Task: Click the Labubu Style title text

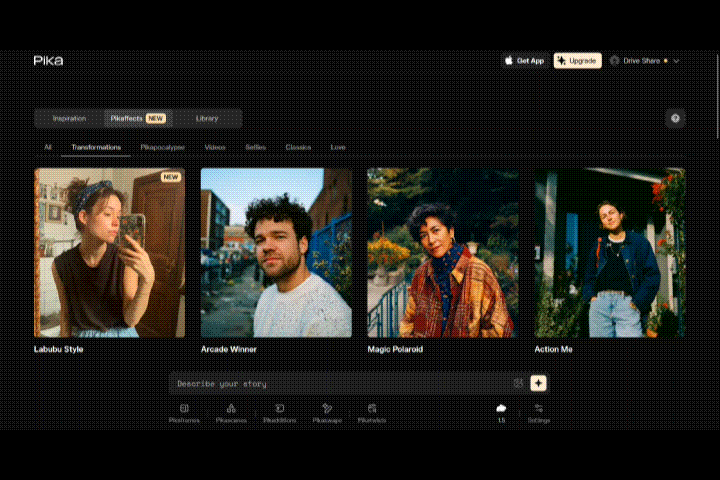Action: 58,349
